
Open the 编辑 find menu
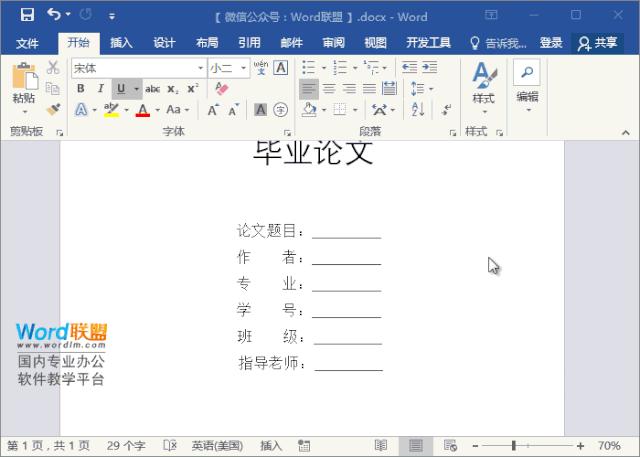pyautogui.click(x=527, y=86)
